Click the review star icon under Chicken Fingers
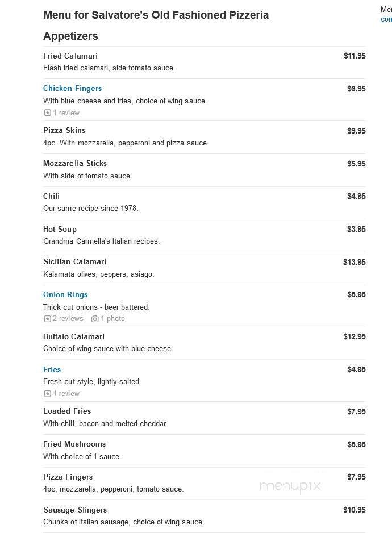392x533 pixels. click(x=47, y=113)
